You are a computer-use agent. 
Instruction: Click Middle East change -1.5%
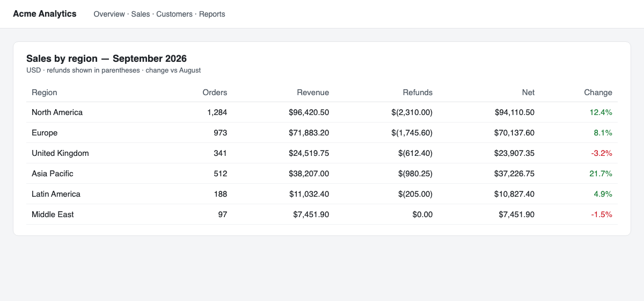pyautogui.click(x=602, y=214)
